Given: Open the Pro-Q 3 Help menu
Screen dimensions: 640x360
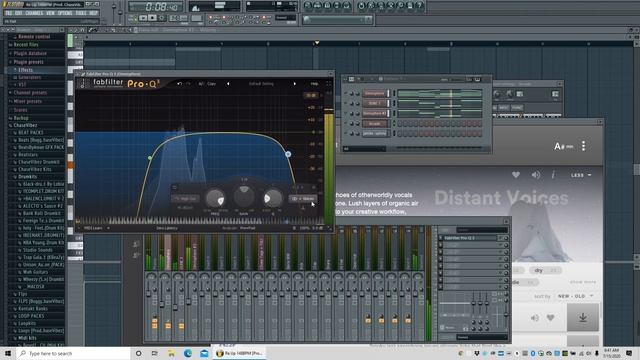Looking at the screenshot, I should 314,84.
